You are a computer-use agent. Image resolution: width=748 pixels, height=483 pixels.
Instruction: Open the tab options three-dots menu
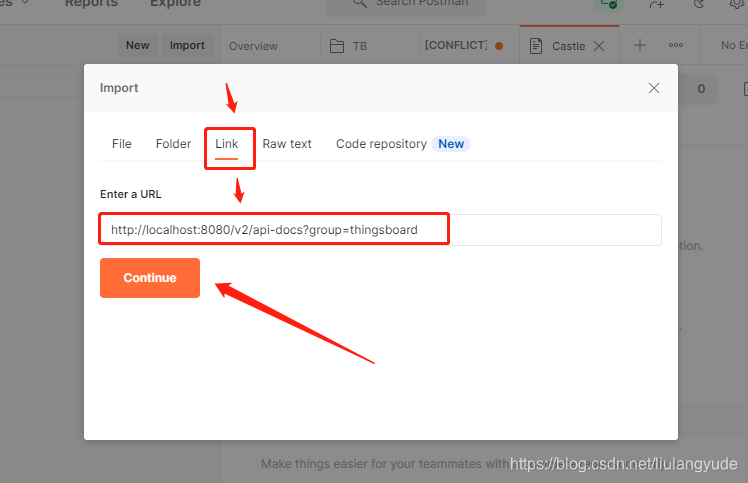pos(675,45)
